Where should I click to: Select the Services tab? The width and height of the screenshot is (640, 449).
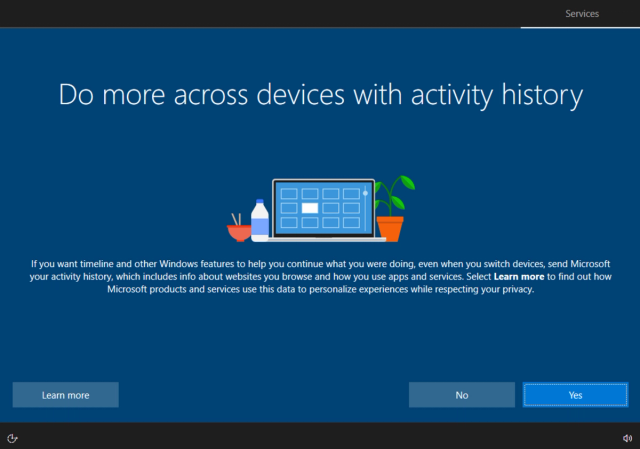coord(582,14)
